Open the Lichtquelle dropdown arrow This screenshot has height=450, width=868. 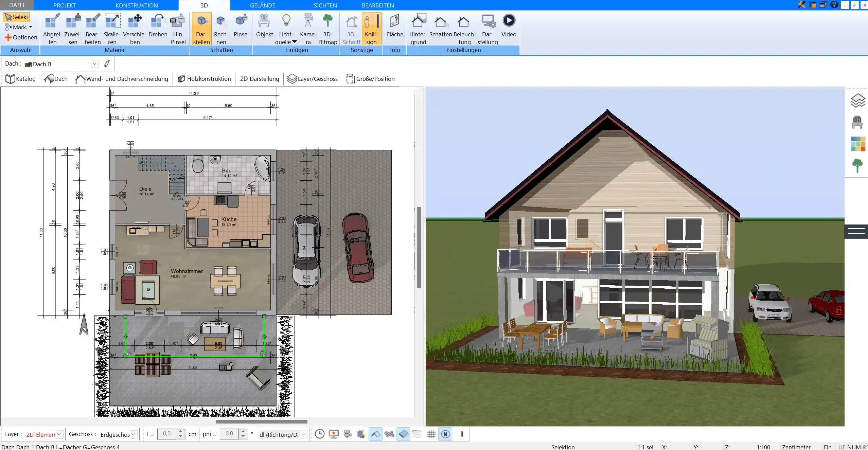(295, 42)
